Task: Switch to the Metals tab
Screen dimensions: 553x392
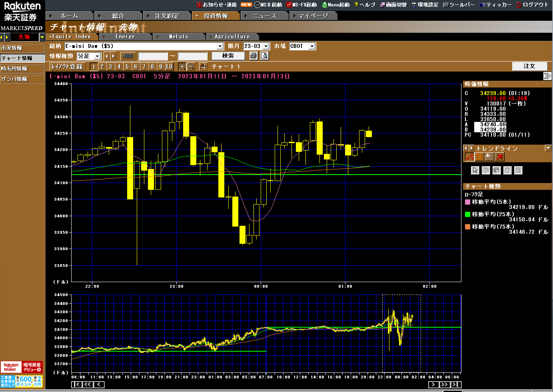Action: click(179, 37)
